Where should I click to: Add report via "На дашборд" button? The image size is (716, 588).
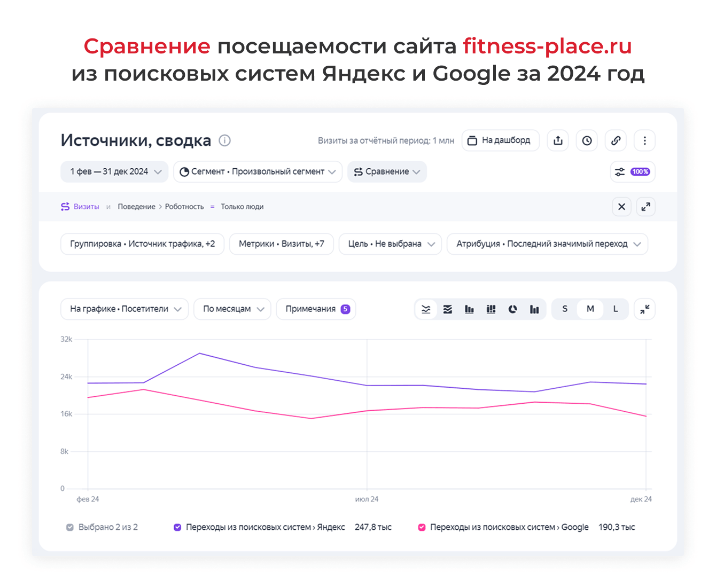click(500, 140)
